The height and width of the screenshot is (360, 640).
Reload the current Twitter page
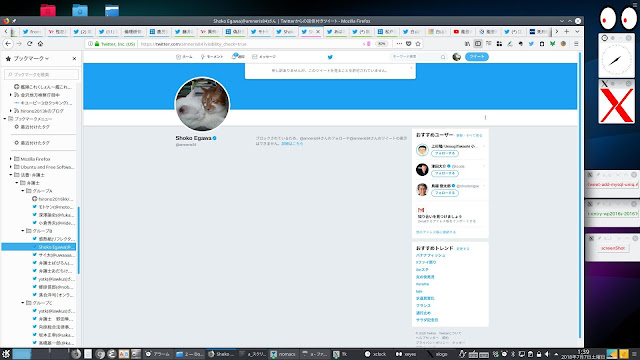click(x=29, y=44)
